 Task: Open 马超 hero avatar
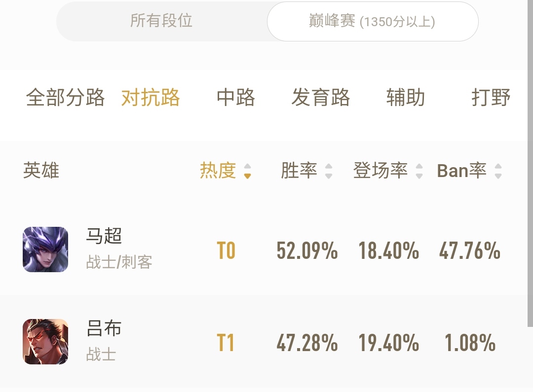coord(45,249)
